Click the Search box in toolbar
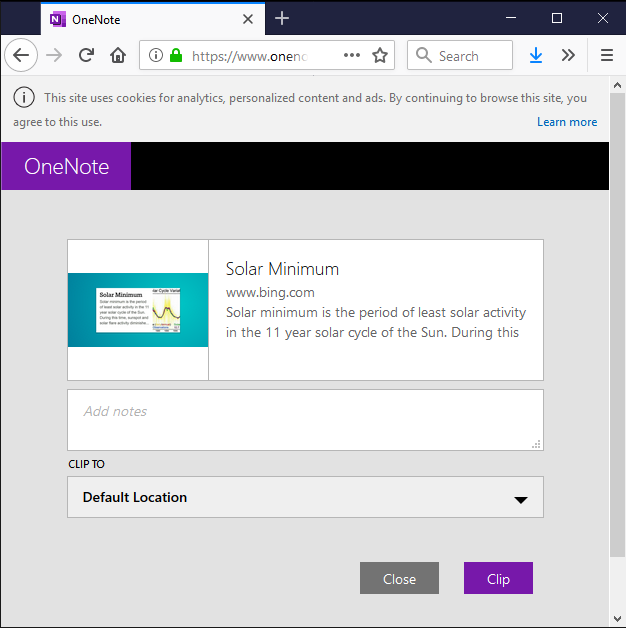 pyautogui.click(x=460, y=56)
